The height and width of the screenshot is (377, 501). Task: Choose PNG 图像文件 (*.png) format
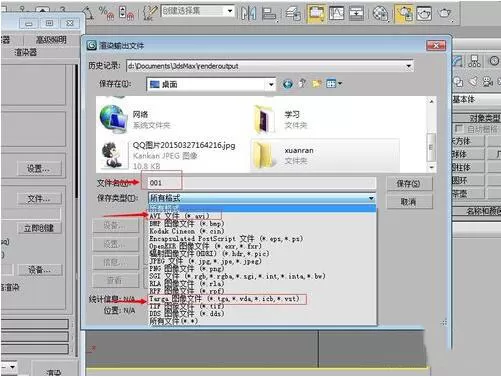pyautogui.click(x=187, y=269)
